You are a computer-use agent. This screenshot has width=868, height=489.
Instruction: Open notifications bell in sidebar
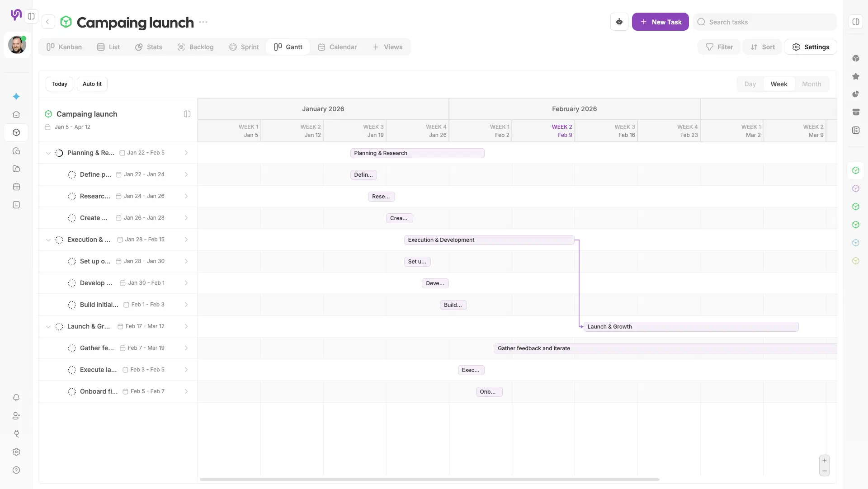coord(16,398)
